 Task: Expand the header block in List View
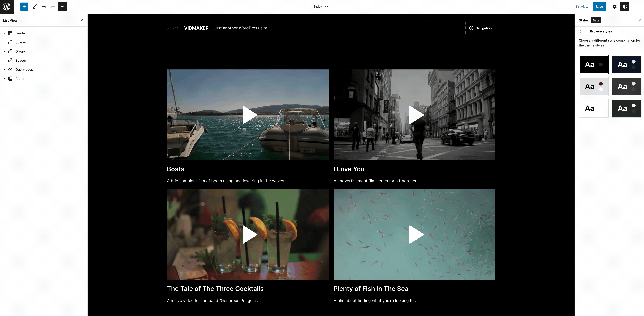tap(4, 33)
